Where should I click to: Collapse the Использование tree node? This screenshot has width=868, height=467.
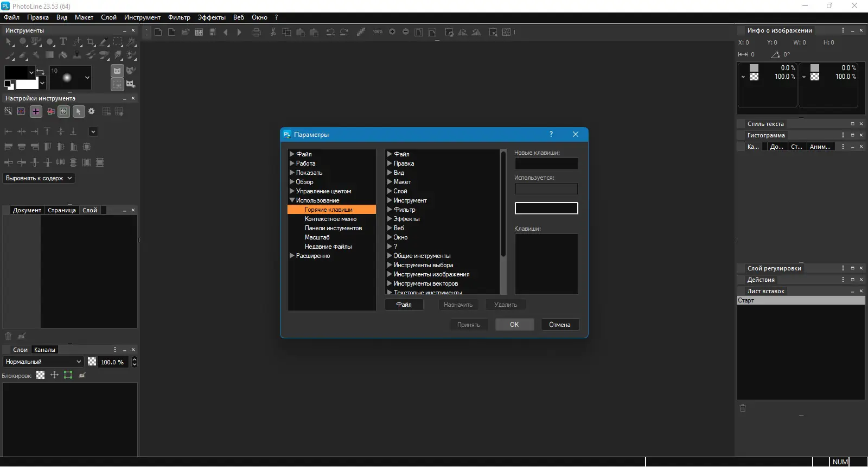coord(292,200)
